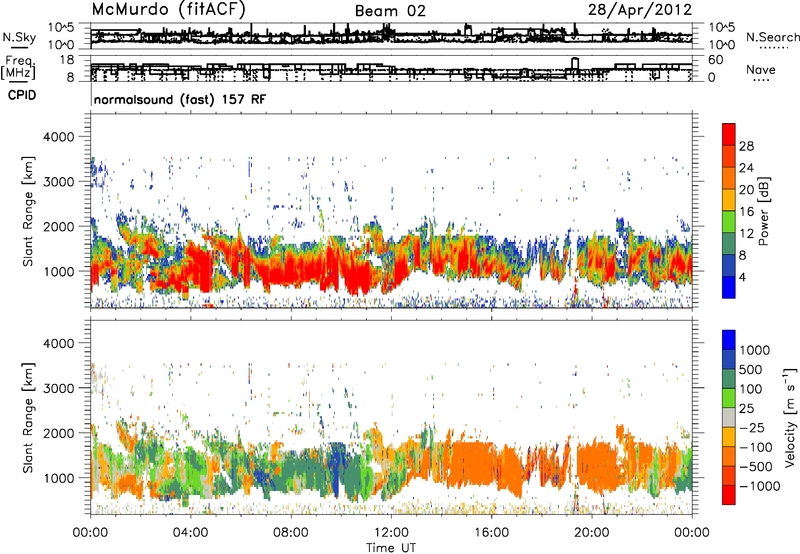800x554 pixels.
Task: Click the date 28/Apr/2012
Action: pyautogui.click(x=640, y=10)
